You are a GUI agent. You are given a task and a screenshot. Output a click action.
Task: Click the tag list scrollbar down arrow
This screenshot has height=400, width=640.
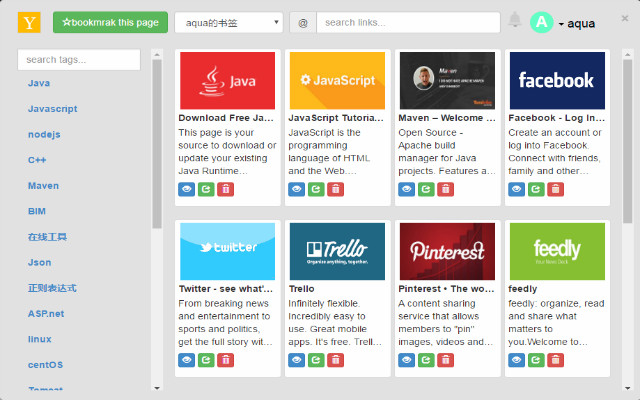pos(157,388)
